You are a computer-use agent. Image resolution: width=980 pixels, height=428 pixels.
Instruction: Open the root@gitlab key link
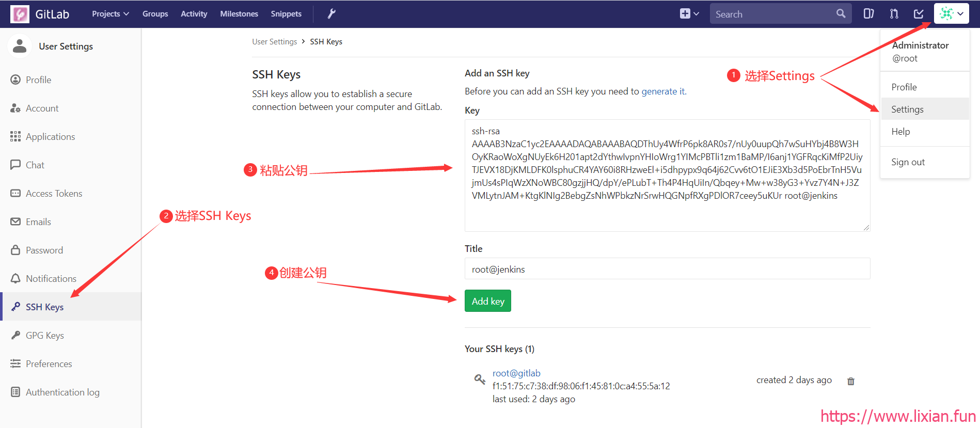tap(516, 373)
